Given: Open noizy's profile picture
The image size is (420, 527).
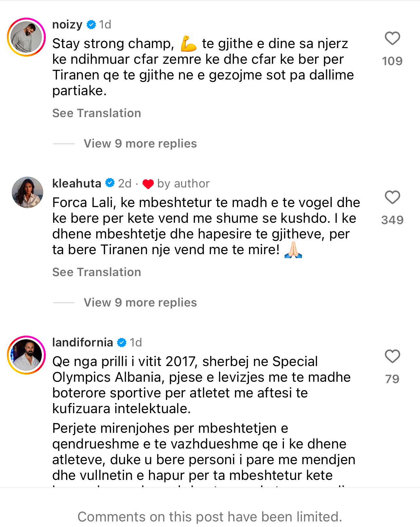Looking at the screenshot, I should [26, 37].
